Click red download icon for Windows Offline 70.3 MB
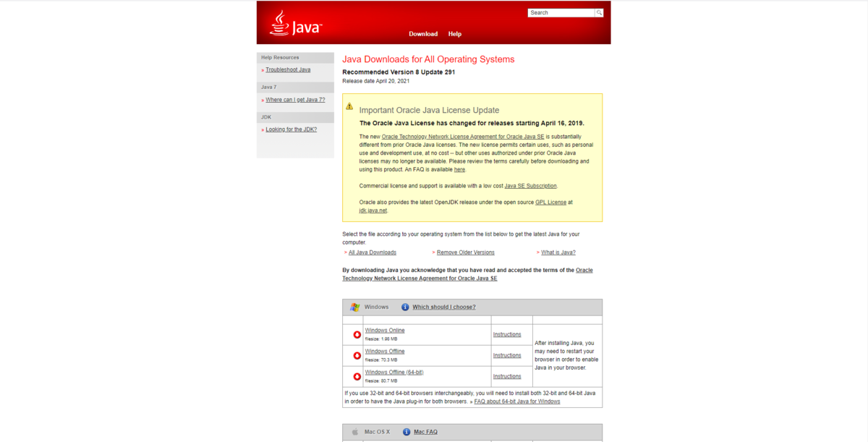Screen dimensions: 868x442 tap(357, 355)
